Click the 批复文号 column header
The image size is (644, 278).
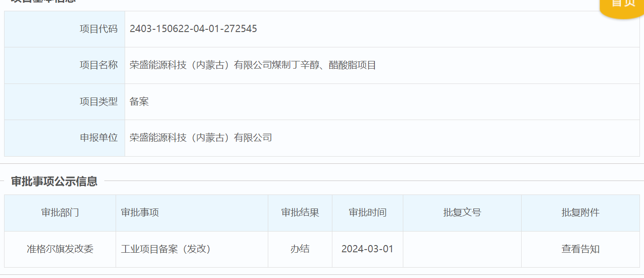[462, 213]
